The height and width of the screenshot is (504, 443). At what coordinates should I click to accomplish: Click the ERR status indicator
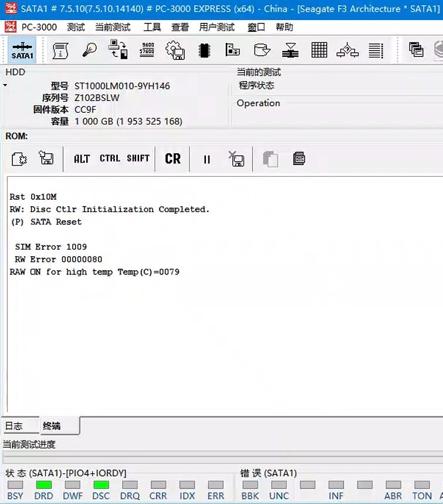(x=216, y=485)
